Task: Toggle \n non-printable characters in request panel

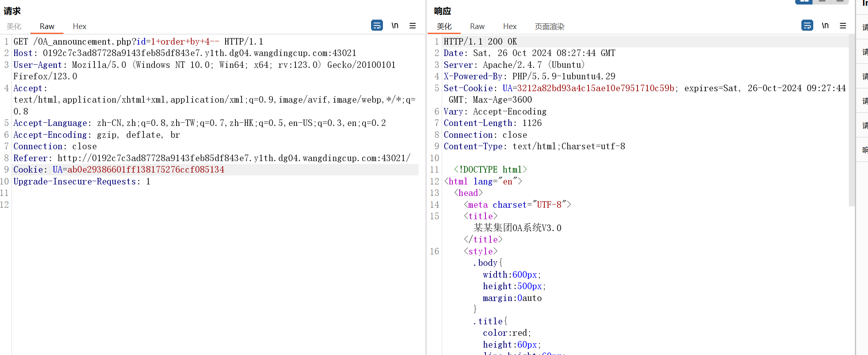Action: point(395,25)
